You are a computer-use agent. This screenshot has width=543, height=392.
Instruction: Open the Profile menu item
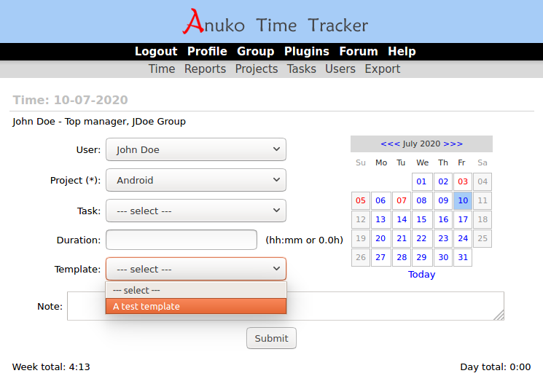207,51
